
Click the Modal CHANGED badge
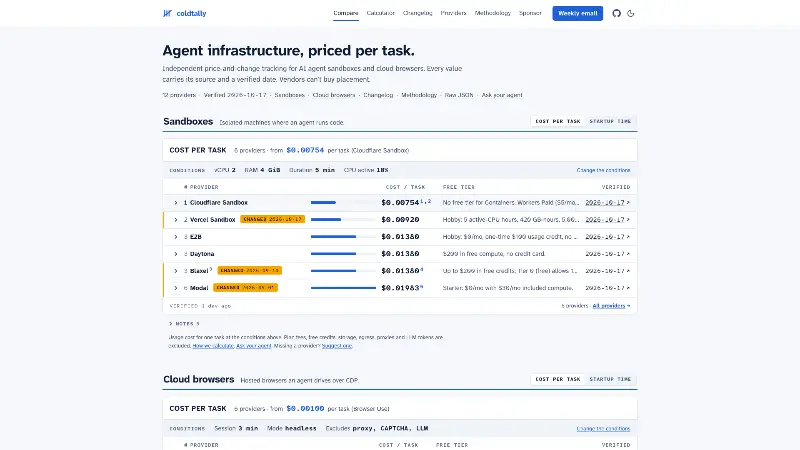tap(245, 288)
